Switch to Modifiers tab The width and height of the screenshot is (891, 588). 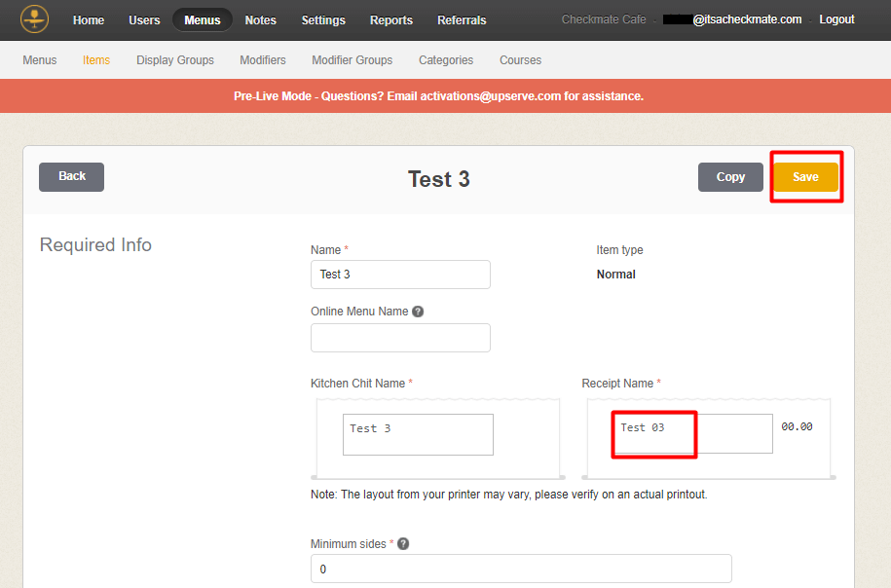point(263,60)
